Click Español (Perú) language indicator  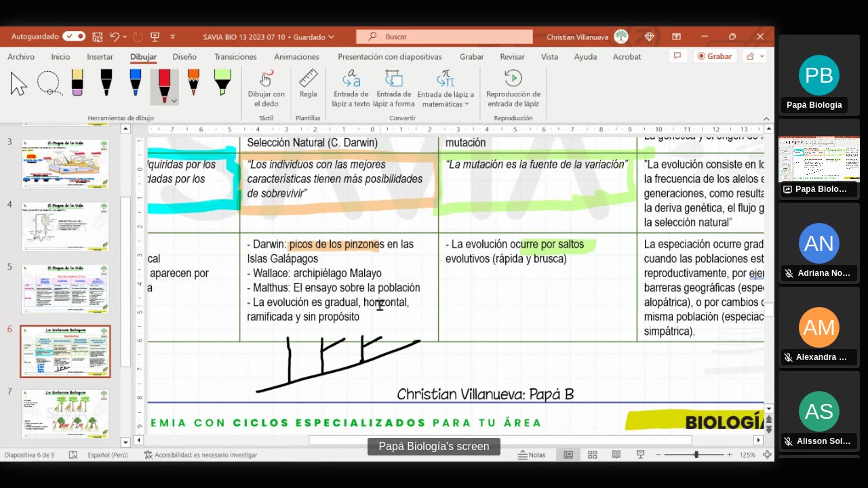[108, 455]
